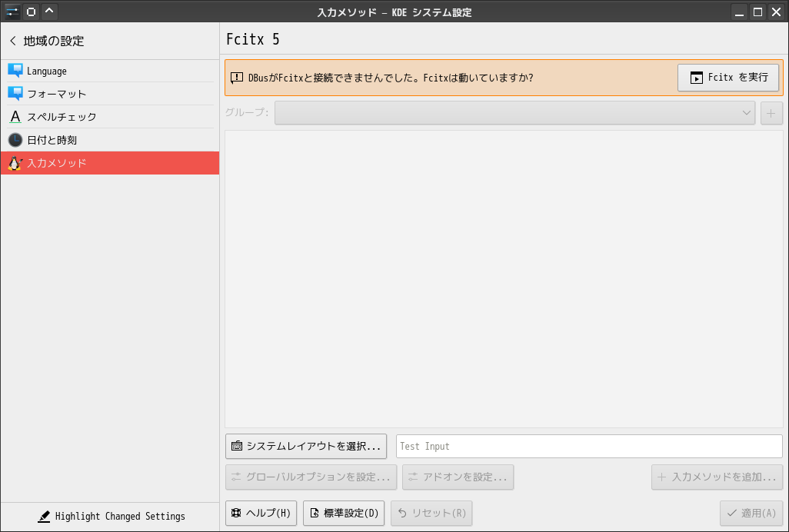Click the フォーマット speech bubble icon

pyautogui.click(x=15, y=94)
